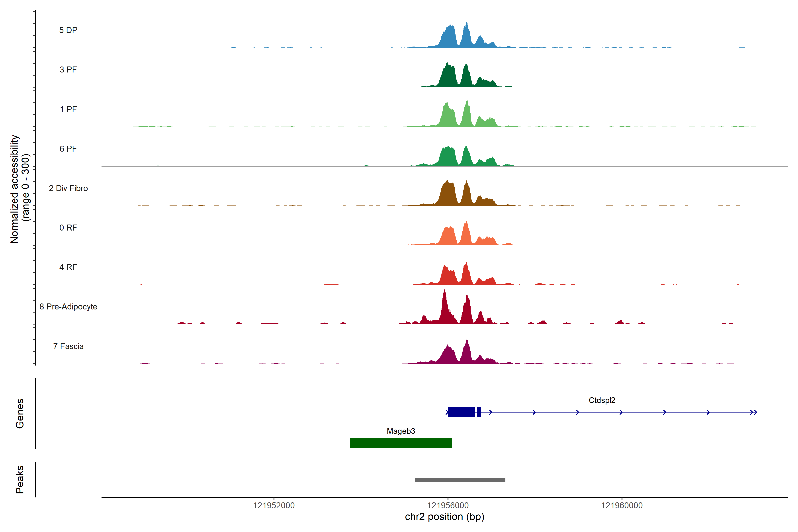Click the gray peak region bar
The height and width of the screenshot is (532, 798).
coord(460,480)
